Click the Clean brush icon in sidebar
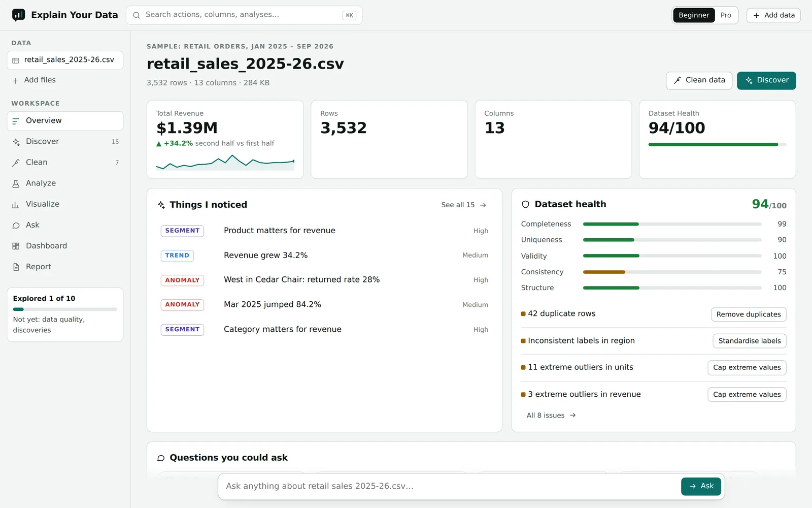The image size is (812, 508). click(16, 163)
